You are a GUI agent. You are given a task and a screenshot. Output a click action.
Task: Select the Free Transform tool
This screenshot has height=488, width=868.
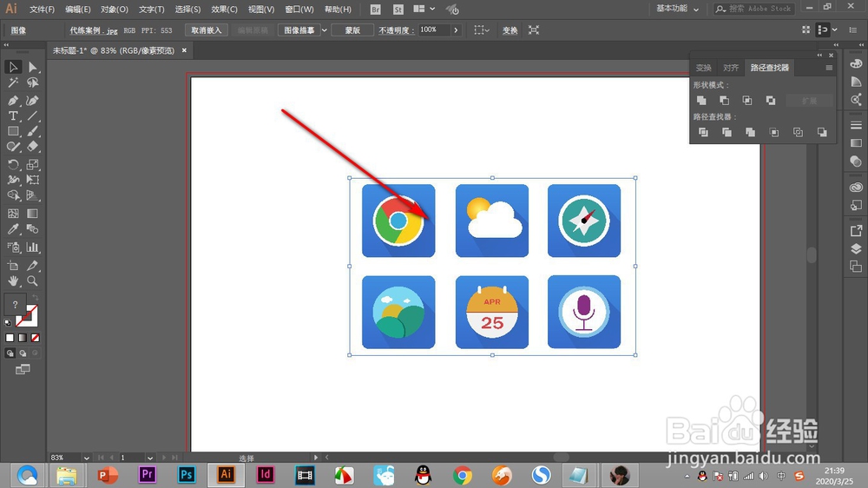coord(33,180)
